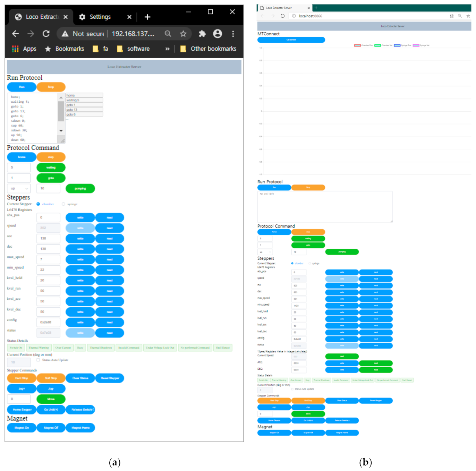Click Hard Stop in the Chrome window

point(22,378)
